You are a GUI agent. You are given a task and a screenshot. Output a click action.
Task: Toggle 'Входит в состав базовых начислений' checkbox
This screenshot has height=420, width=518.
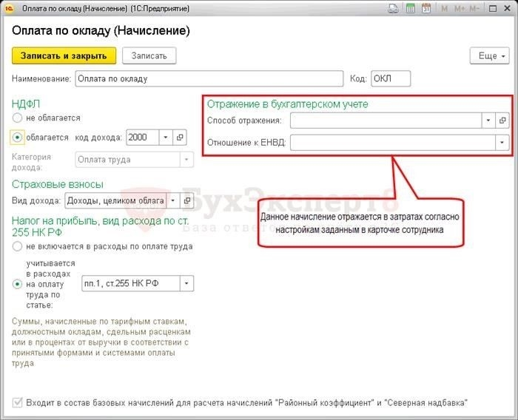17,402
